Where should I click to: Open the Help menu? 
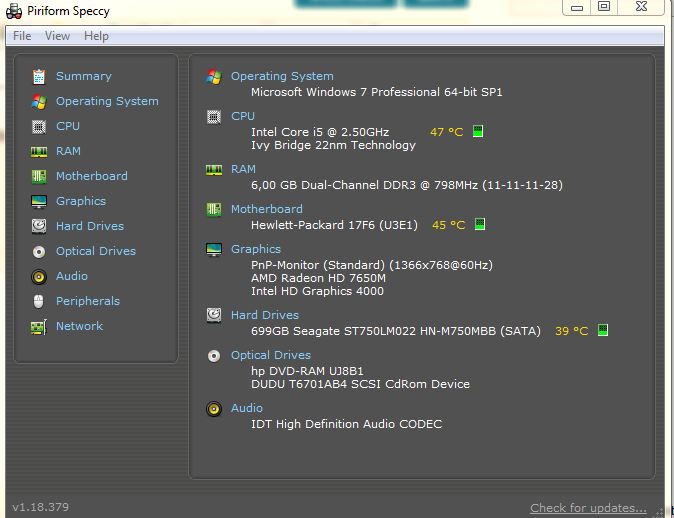[x=96, y=36]
